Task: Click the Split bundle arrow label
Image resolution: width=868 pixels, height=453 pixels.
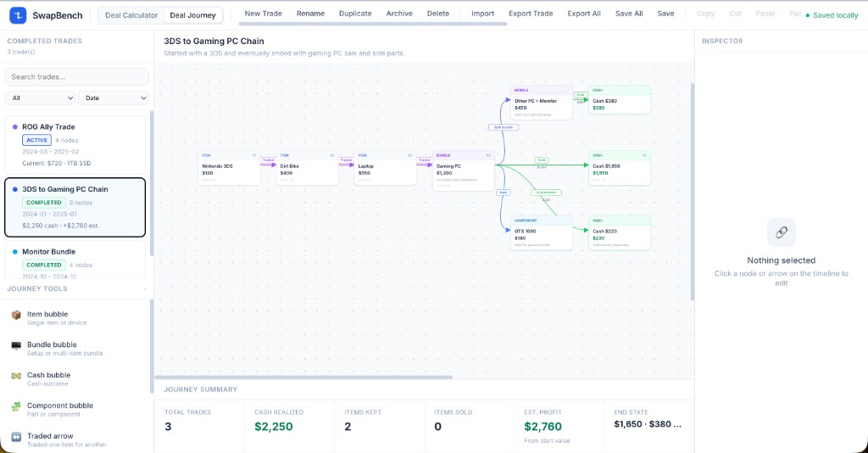Action: (504, 127)
